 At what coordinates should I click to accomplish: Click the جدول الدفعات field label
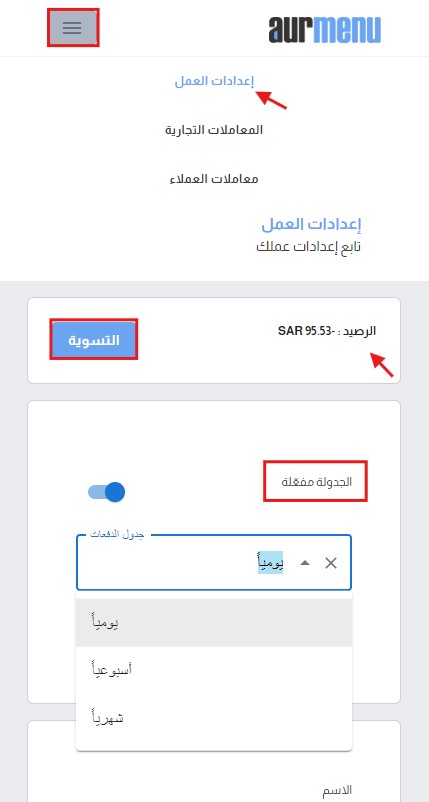[118, 534]
